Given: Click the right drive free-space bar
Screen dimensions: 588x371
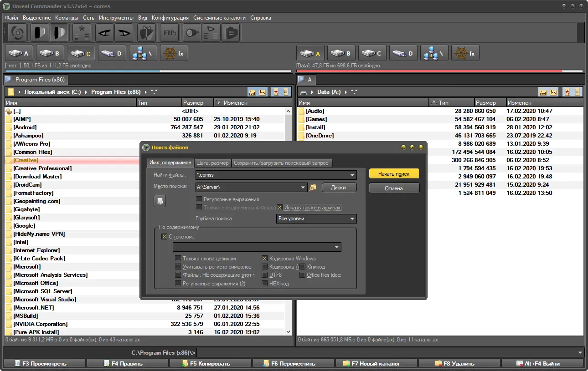Looking at the screenshot, I should [439, 71].
